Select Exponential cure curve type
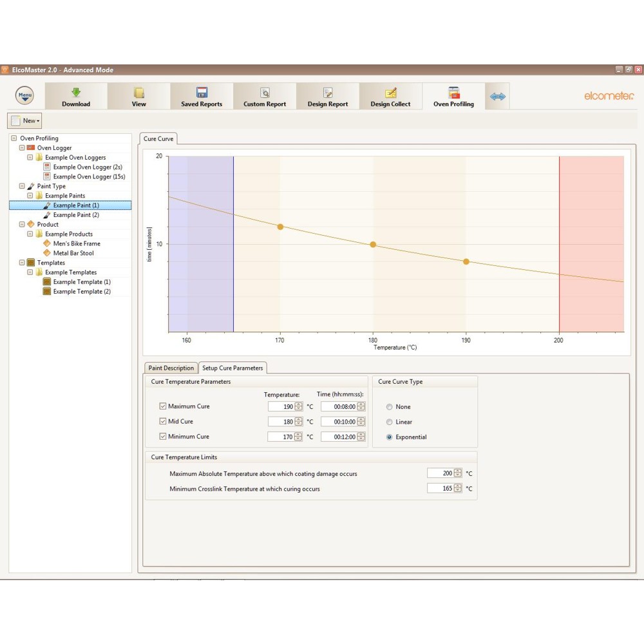The height and width of the screenshot is (644, 644). [x=390, y=437]
